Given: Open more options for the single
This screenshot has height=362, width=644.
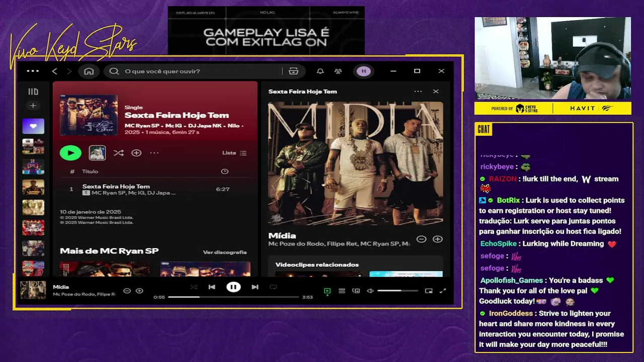Looking at the screenshot, I should (x=154, y=153).
